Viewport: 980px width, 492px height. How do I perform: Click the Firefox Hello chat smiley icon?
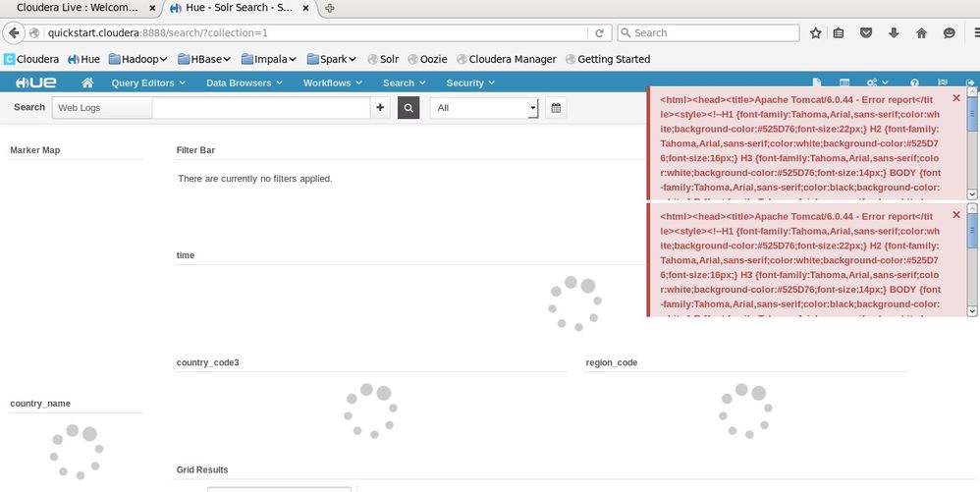point(950,33)
